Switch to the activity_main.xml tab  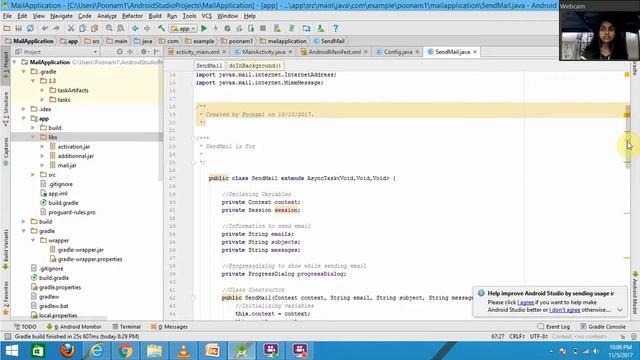[x=197, y=52]
